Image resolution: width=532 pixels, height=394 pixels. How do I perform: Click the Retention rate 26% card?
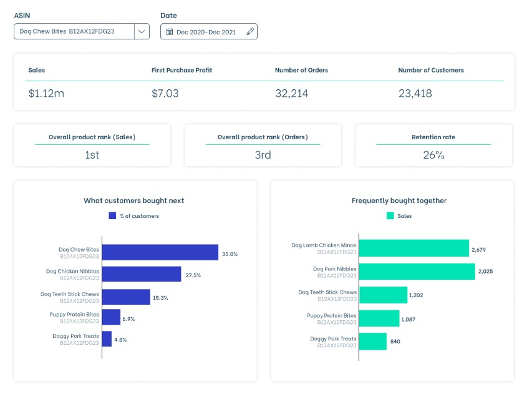pyautogui.click(x=433, y=145)
